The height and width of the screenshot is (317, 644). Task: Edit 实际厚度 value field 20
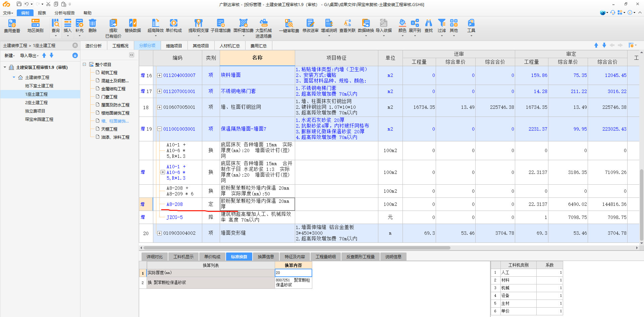[293, 273]
